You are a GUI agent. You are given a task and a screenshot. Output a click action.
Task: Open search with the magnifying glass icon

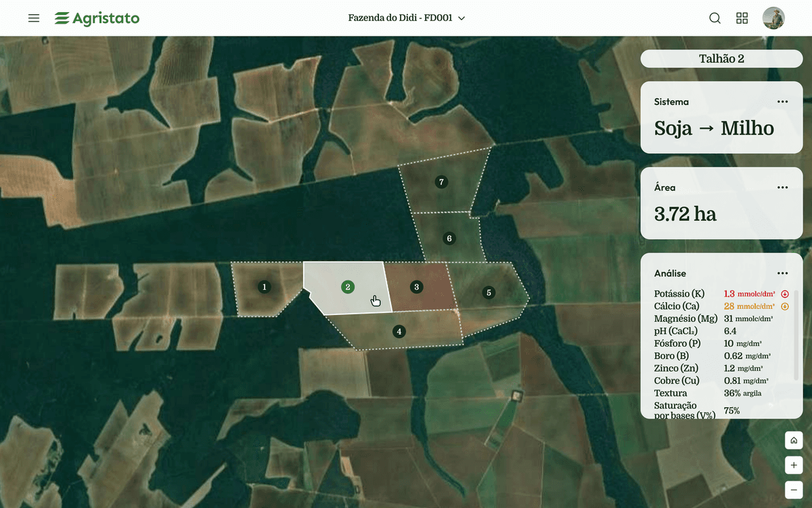(x=715, y=18)
